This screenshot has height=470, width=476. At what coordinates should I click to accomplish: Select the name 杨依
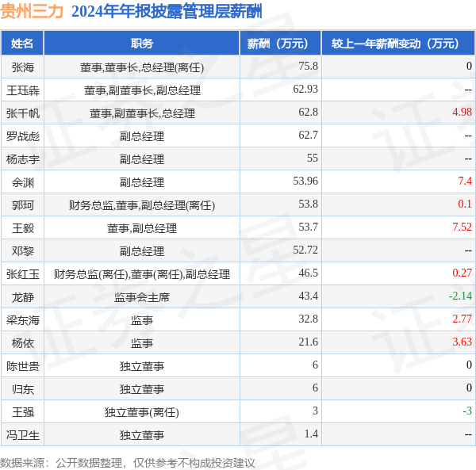point(23,343)
